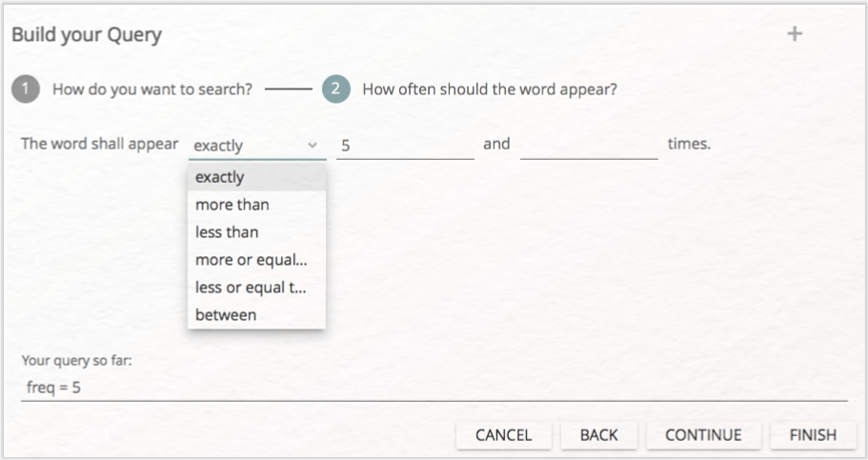This screenshot has width=868, height=460.
Task: Focus the first number field containing 5
Action: 405,146
